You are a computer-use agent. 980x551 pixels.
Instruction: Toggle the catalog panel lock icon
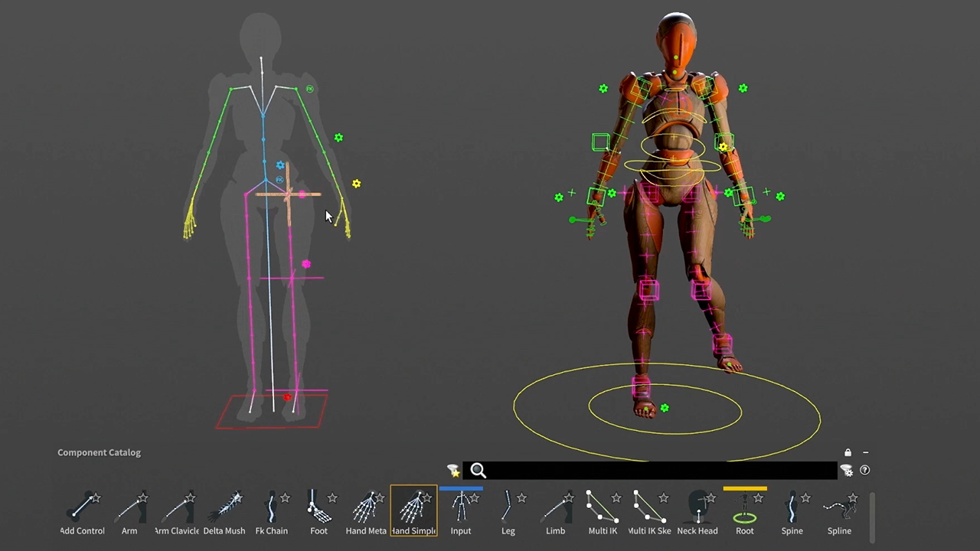(848, 452)
